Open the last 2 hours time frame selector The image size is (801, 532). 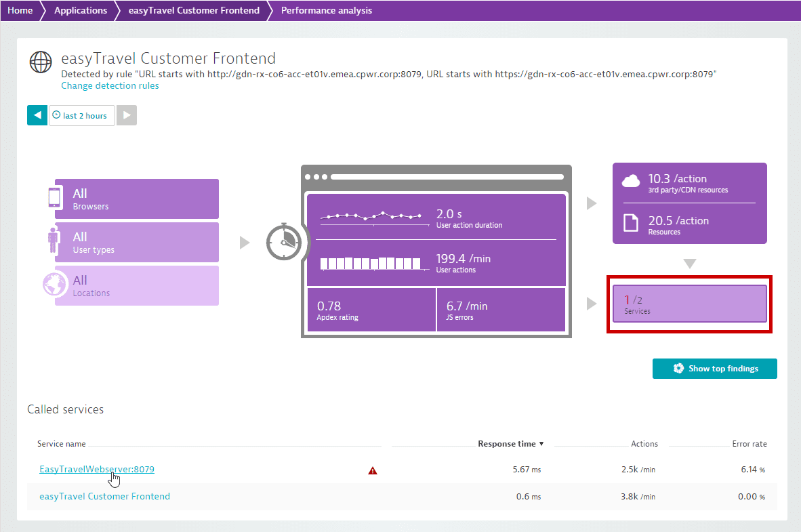(82, 115)
